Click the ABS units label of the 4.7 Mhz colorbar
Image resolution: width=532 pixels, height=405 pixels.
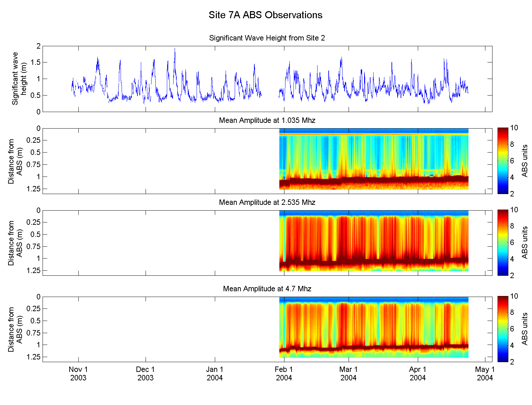(x=525, y=329)
